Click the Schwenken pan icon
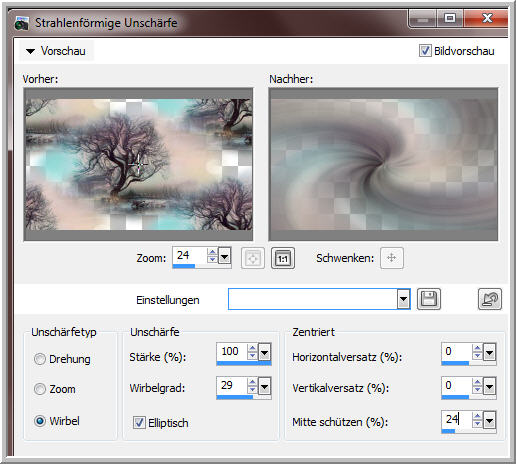This screenshot has width=516, height=464. pyautogui.click(x=392, y=258)
